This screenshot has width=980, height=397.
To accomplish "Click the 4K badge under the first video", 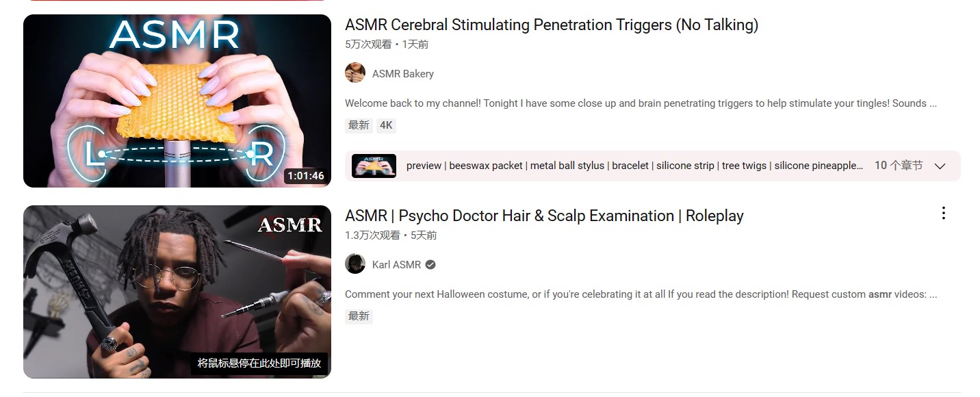I will (387, 125).
